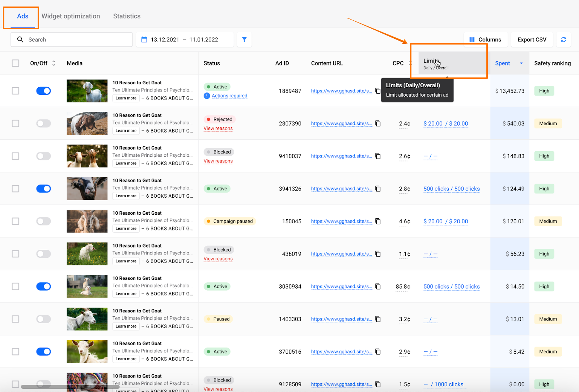
Task: Click the blue filter funnel icon
Action: (244, 39)
